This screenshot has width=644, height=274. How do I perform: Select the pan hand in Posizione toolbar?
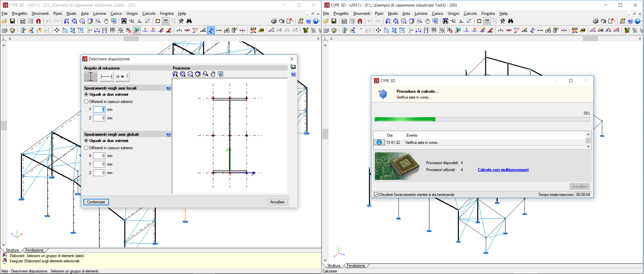(x=213, y=74)
